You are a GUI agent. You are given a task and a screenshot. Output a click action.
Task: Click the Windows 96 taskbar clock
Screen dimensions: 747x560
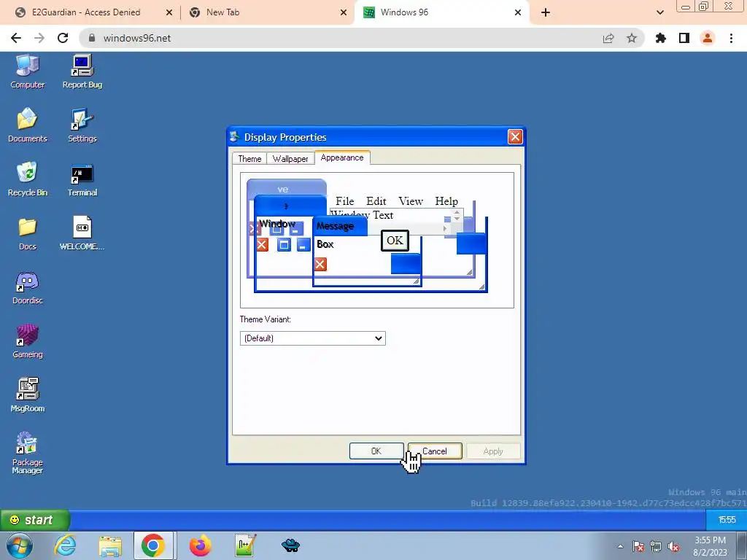coord(727,519)
